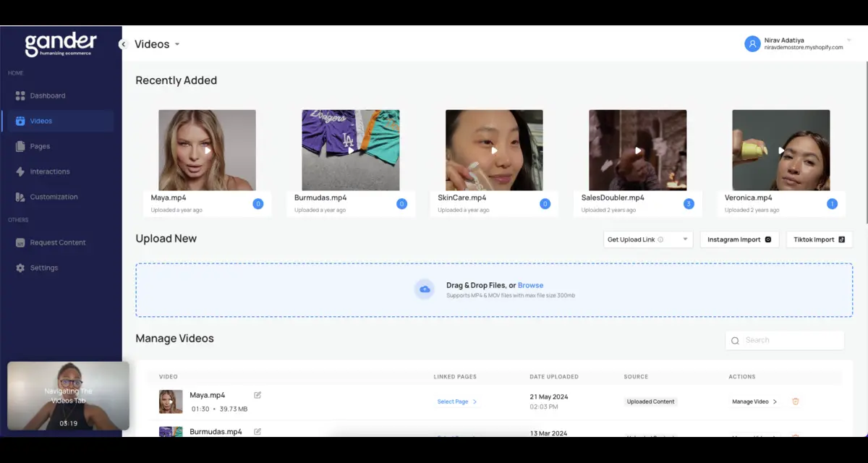
Task: Click the count badge on Veronica.mp4 card
Action: [832, 204]
